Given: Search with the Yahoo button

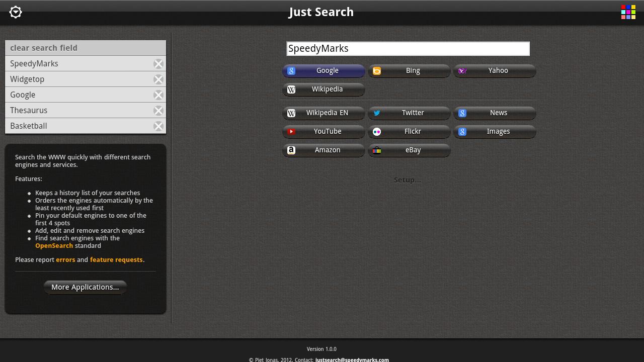Looking at the screenshot, I should (495, 71).
